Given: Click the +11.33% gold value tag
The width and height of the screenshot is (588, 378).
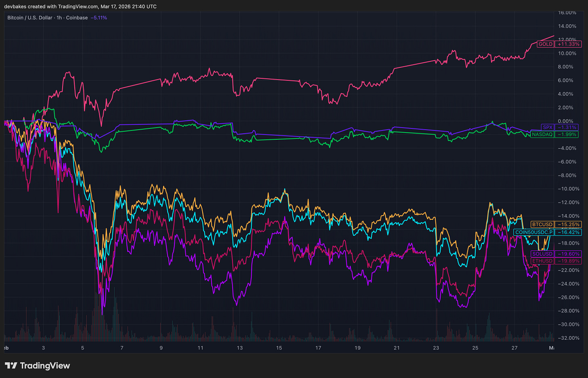Looking at the screenshot, I should click(568, 44).
